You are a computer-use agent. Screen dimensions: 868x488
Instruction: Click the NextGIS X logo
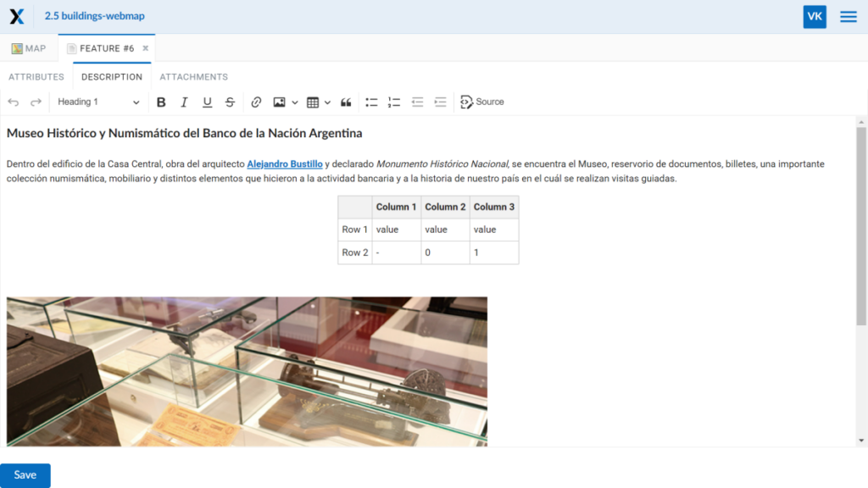point(17,16)
